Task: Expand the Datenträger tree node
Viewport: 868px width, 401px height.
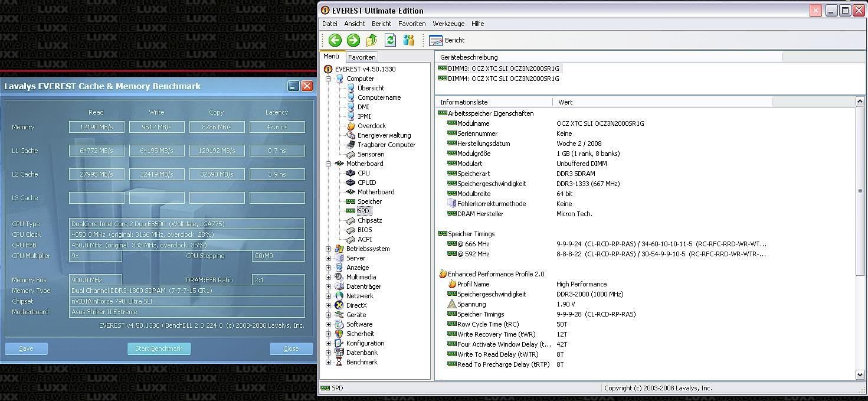Action: (x=329, y=286)
